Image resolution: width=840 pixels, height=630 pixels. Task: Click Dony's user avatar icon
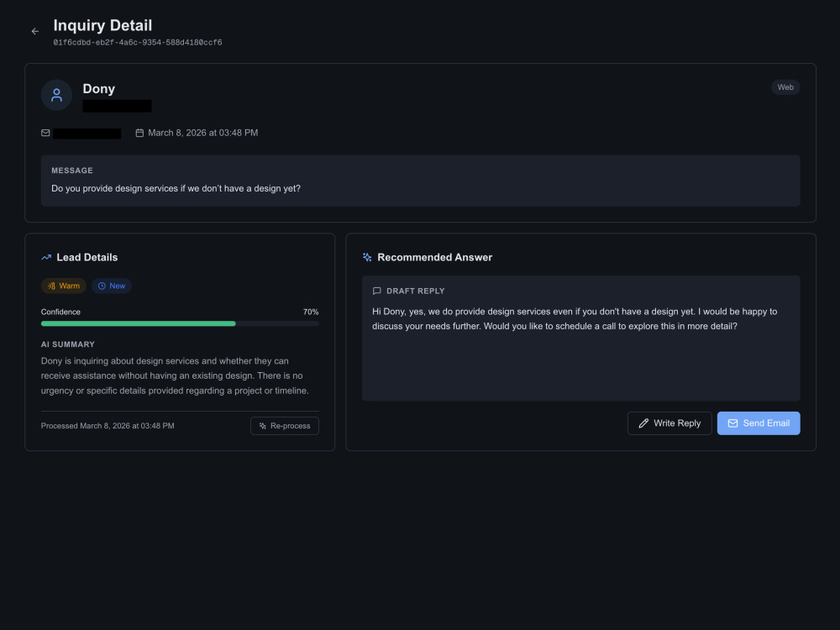(57, 96)
